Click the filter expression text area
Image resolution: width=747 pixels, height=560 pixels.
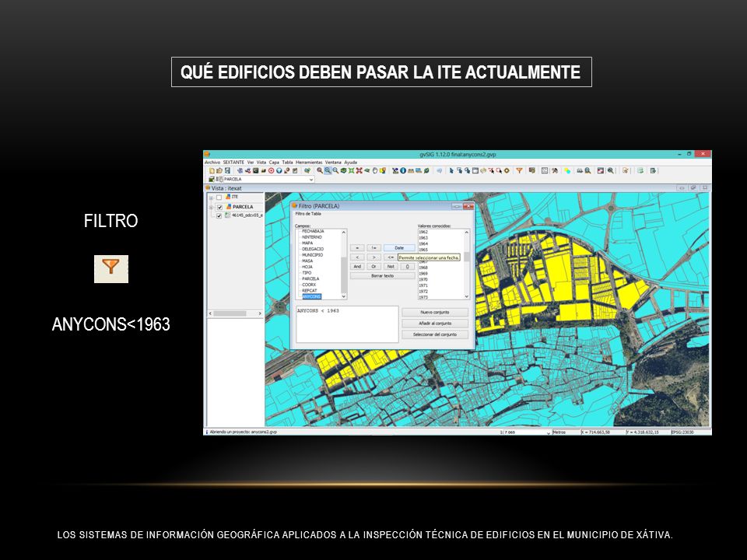347,324
